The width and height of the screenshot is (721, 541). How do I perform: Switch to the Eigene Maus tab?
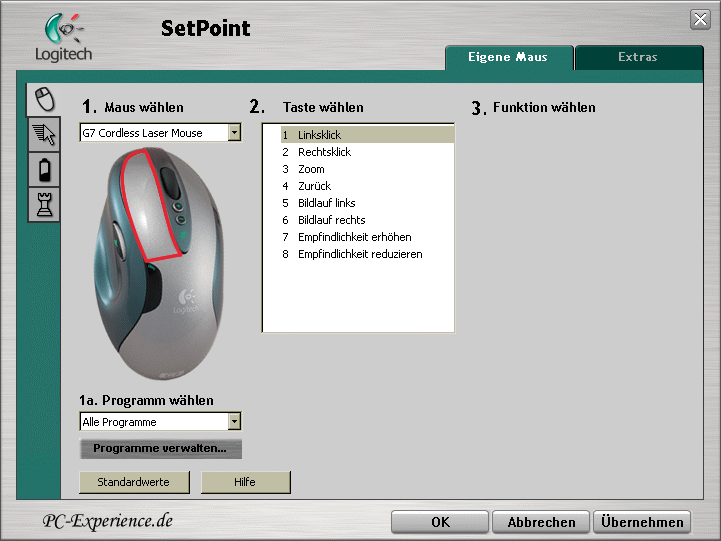tap(508, 57)
